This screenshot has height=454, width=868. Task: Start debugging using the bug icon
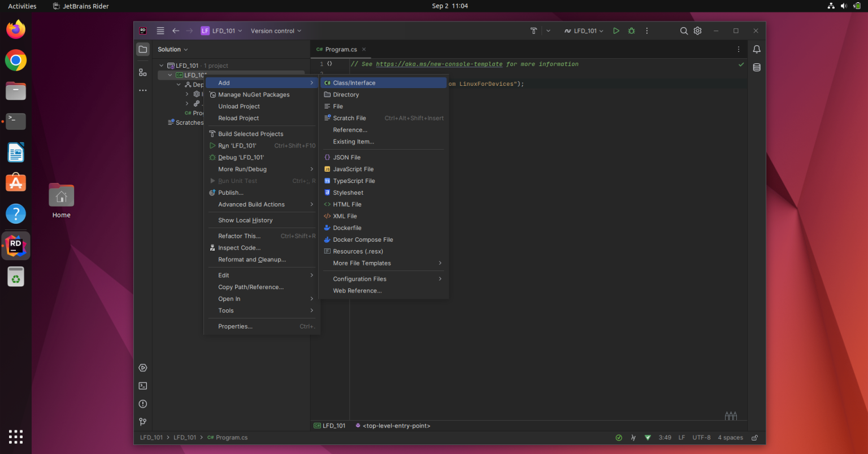pyautogui.click(x=631, y=30)
